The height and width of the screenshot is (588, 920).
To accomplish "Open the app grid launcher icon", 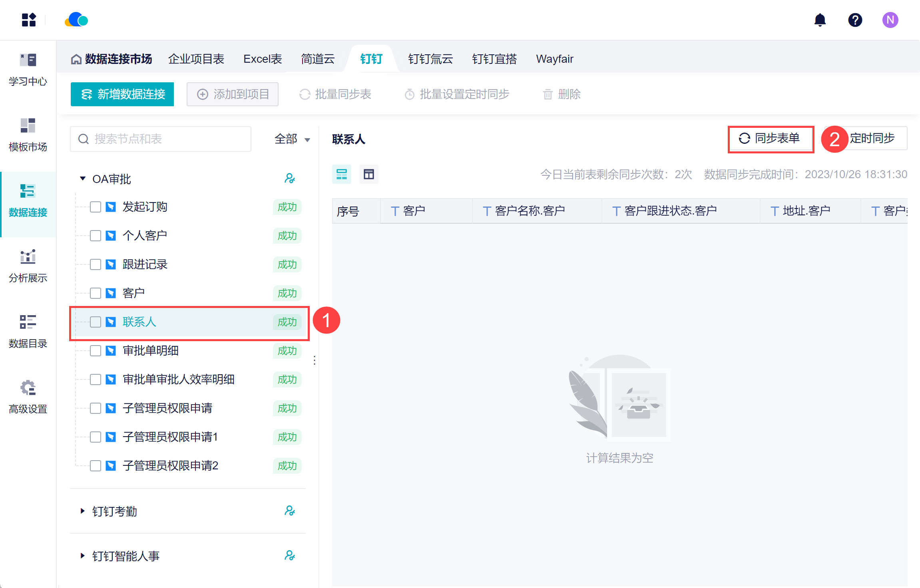I will [x=29, y=20].
